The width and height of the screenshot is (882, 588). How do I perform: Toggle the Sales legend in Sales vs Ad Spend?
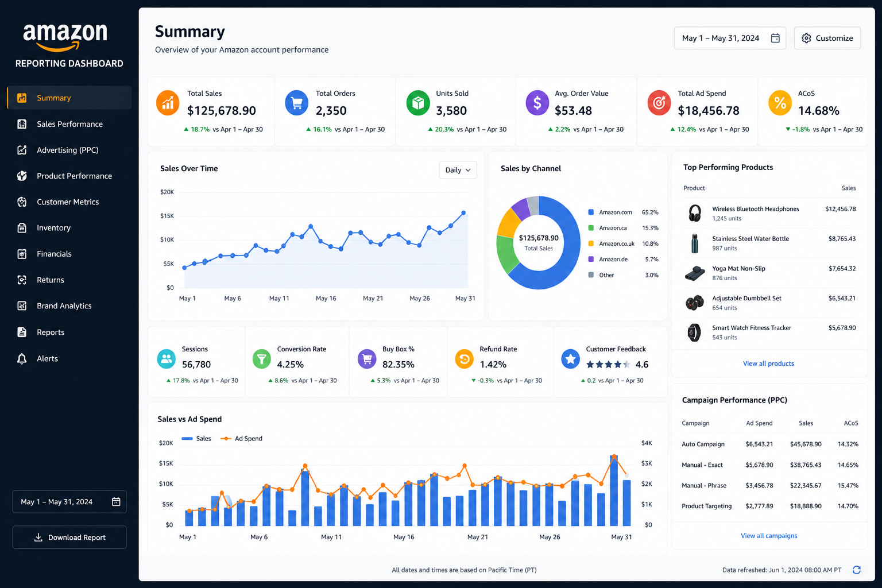pyautogui.click(x=196, y=439)
